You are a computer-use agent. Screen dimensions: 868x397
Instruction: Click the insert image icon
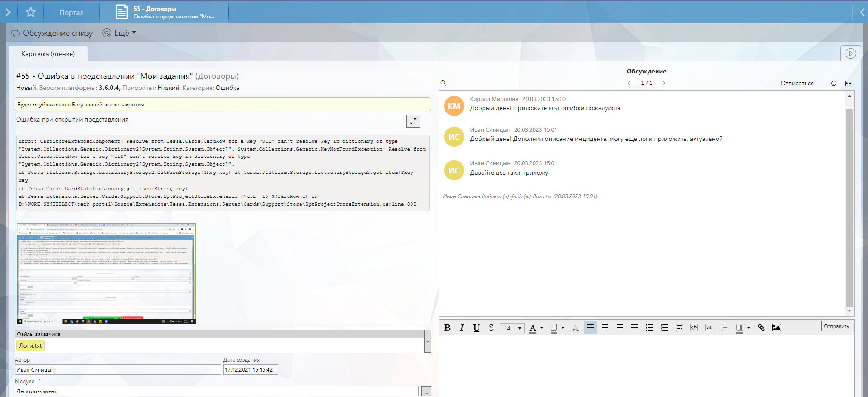[776, 328]
